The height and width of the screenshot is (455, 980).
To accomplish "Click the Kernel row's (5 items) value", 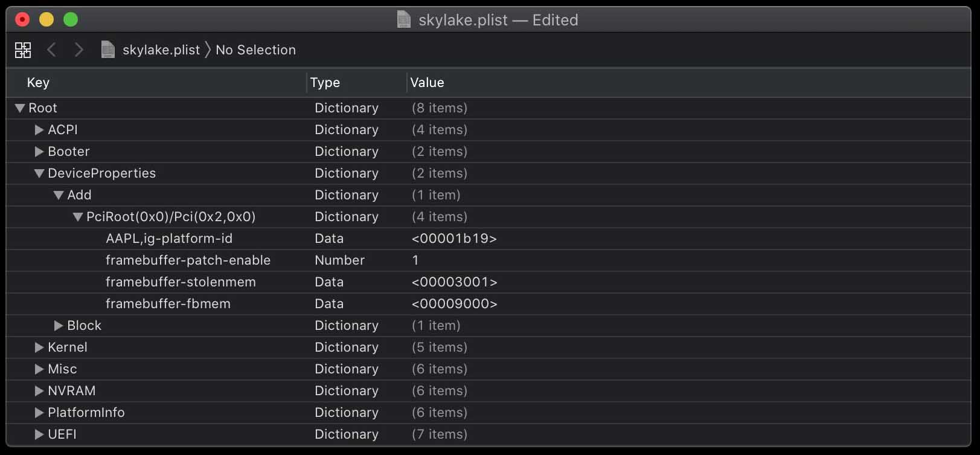I will [440, 347].
